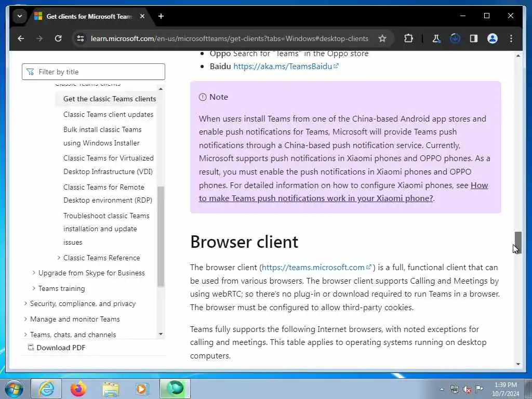The height and width of the screenshot is (399, 532).
Task: Open the Extensions puzzle icon
Action: coord(408,38)
